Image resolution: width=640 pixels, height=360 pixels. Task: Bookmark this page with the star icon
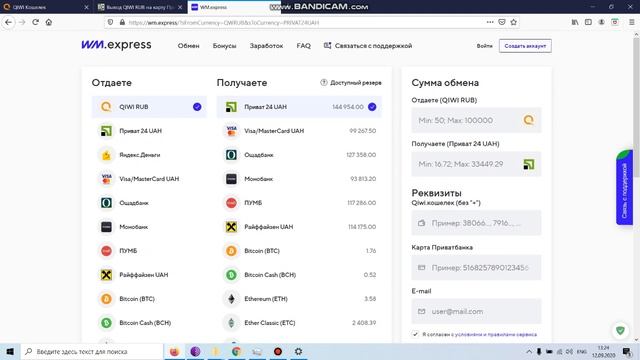point(513,22)
